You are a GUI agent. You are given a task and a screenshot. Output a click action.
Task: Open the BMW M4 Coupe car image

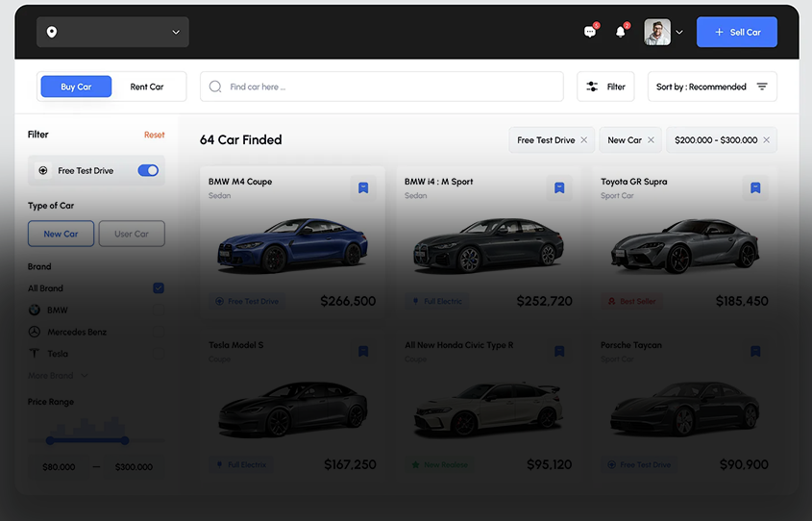[x=292, y=245]
